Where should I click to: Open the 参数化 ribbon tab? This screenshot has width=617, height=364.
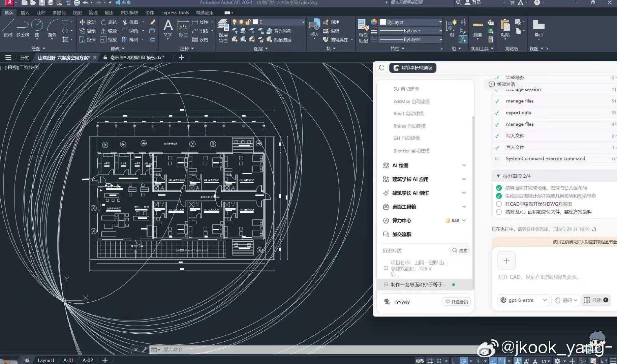click(59, 12)
